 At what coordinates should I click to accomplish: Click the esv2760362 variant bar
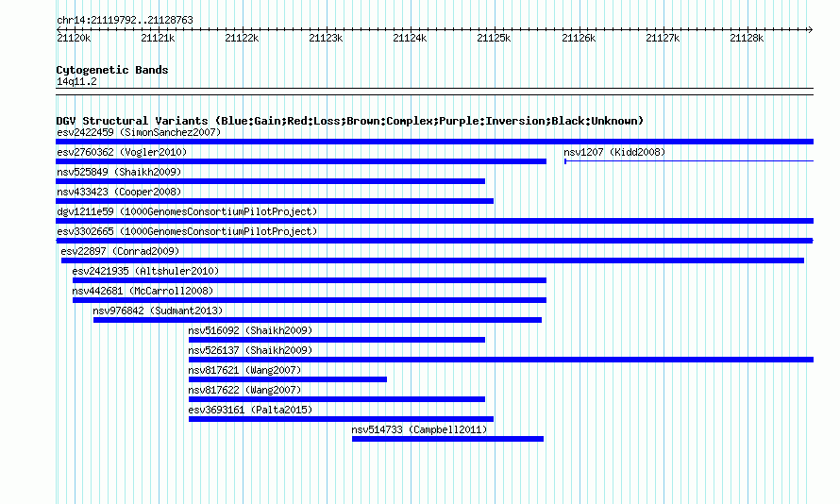[x=301, y=161]
